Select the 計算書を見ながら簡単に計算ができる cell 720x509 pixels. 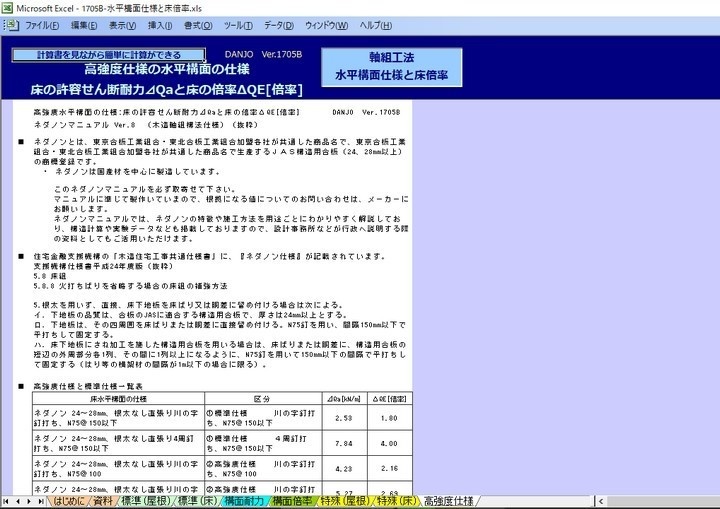(x=109, y=55)
